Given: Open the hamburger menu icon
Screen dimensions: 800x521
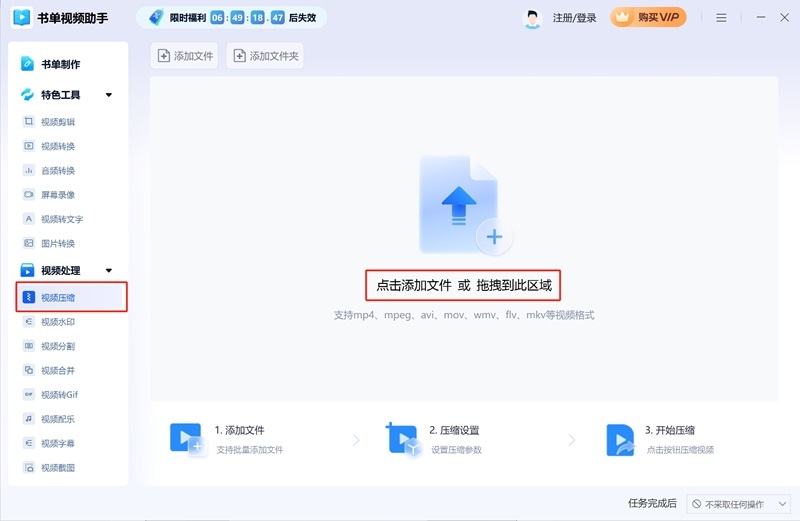Looking at the screenshot, I should pyautogui.click(x=721, y=18).
